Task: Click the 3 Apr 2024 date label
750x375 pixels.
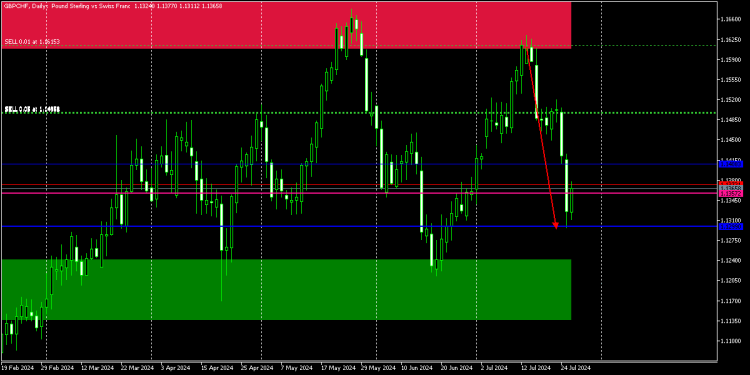Action: (176, 367)
